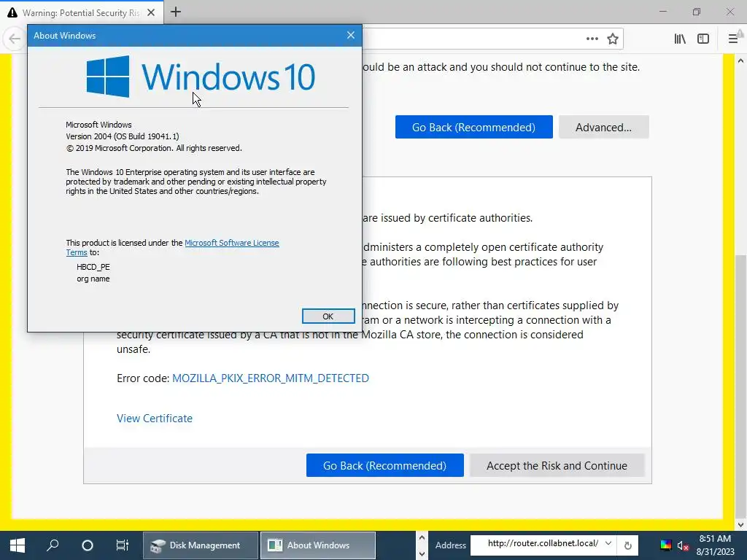The image size is (747, 560).
Task: Click the upper Go Back (Recommended) button
Action: click(x=473, y=127)
